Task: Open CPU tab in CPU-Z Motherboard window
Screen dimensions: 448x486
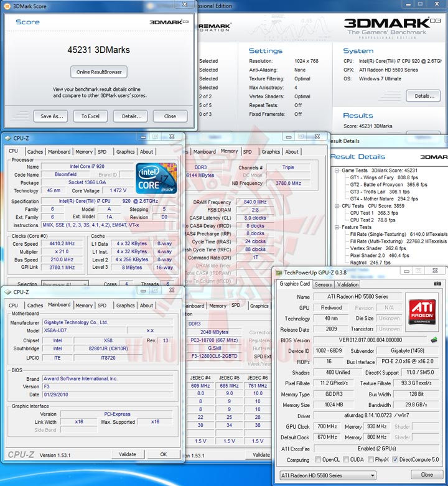Action: point(13,306)
